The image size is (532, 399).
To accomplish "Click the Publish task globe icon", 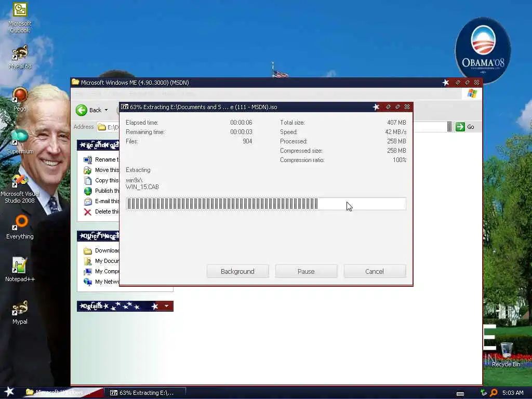I will [x=87, y=191].
